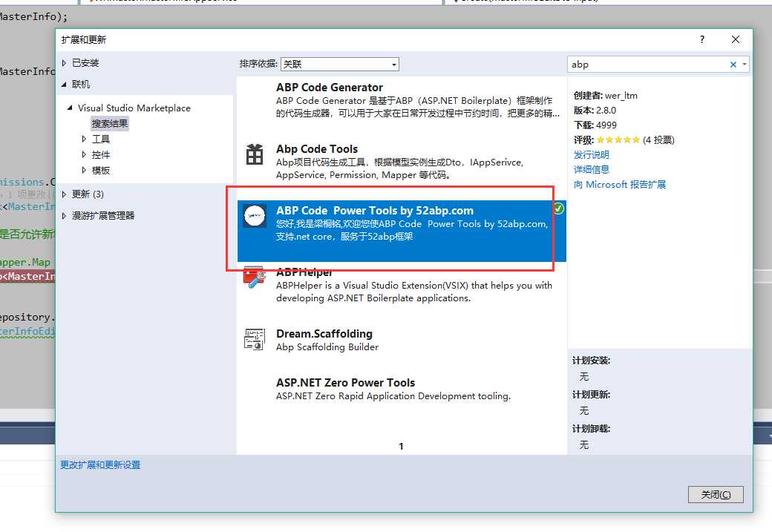This screenshot has height=532, width=772.
Task: Collapse the 联机 tree node
Action: click(x=64, y=85)
